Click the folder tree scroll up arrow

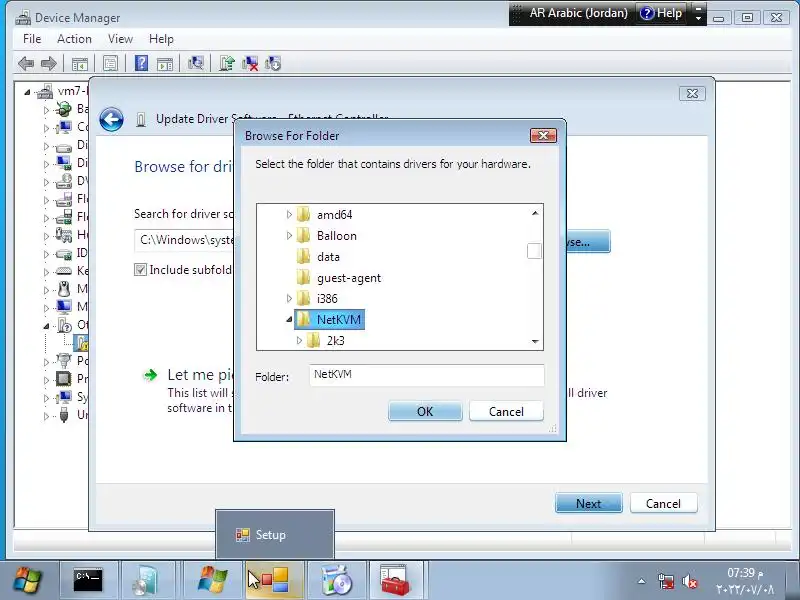pos(535,213)
